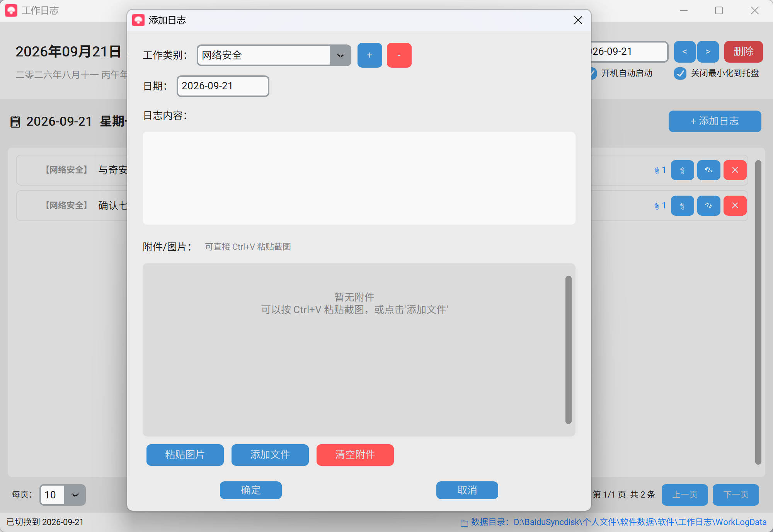
Task: Click the main window date field 26-09-21
Action: click(629, 51)
